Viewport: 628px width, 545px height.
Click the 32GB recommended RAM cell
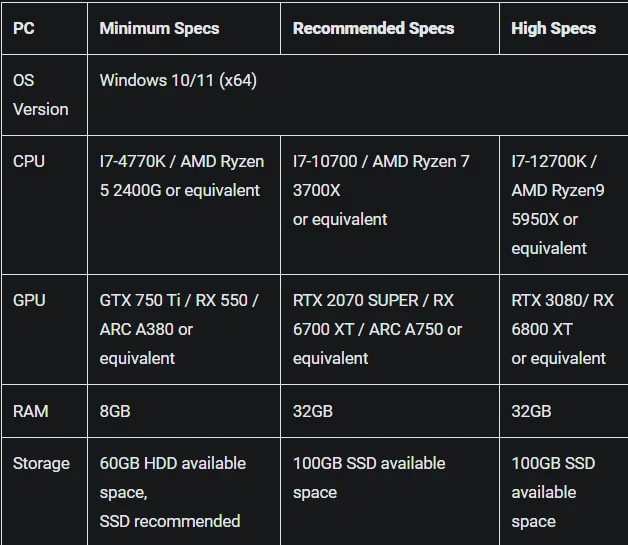[x=390, y=411]
